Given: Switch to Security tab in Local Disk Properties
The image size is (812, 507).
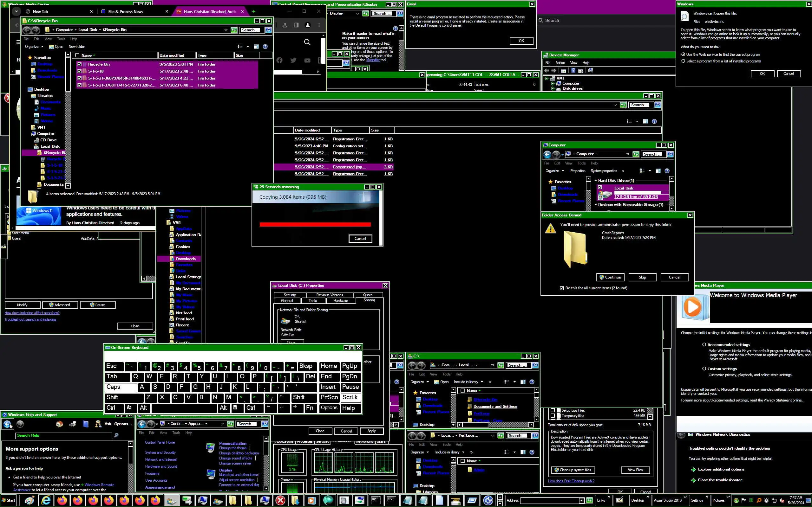Looking at the screenshot, I should (290, 295).
